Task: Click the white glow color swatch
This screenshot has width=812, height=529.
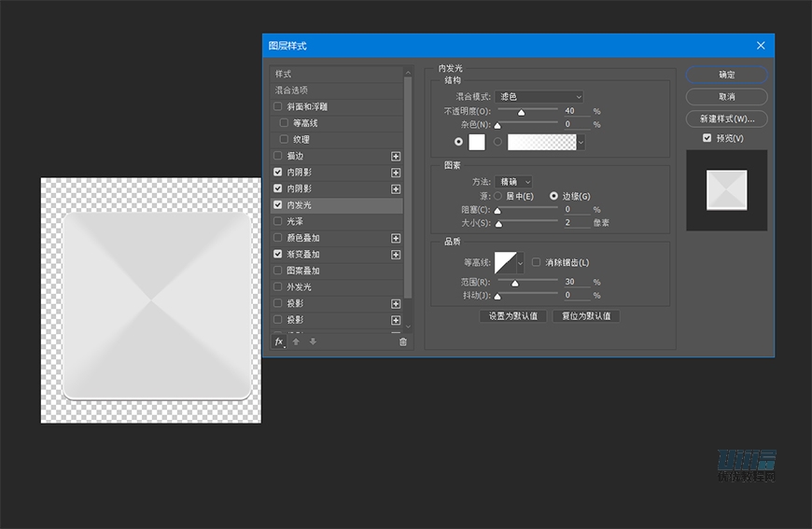Action: pos(477,142)
